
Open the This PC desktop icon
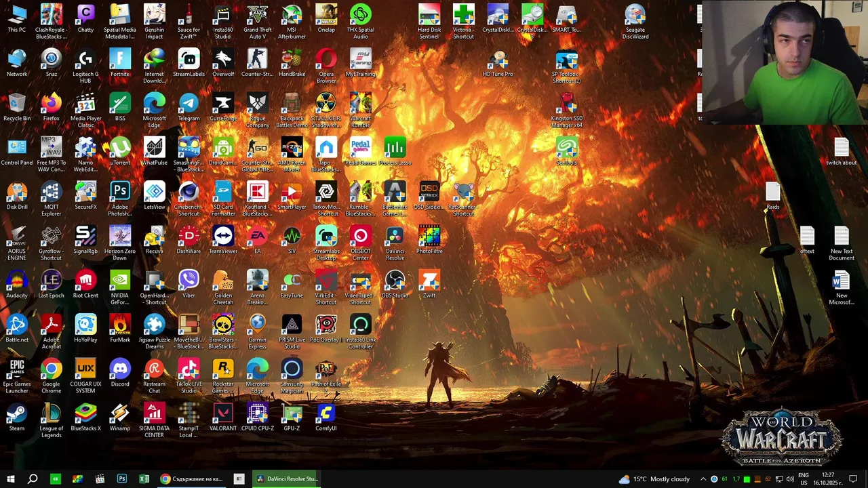pos(17,19)
